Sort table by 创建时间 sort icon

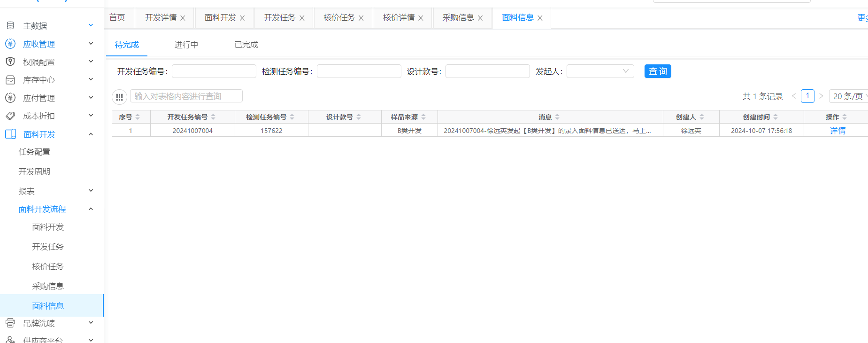point(776,117)
